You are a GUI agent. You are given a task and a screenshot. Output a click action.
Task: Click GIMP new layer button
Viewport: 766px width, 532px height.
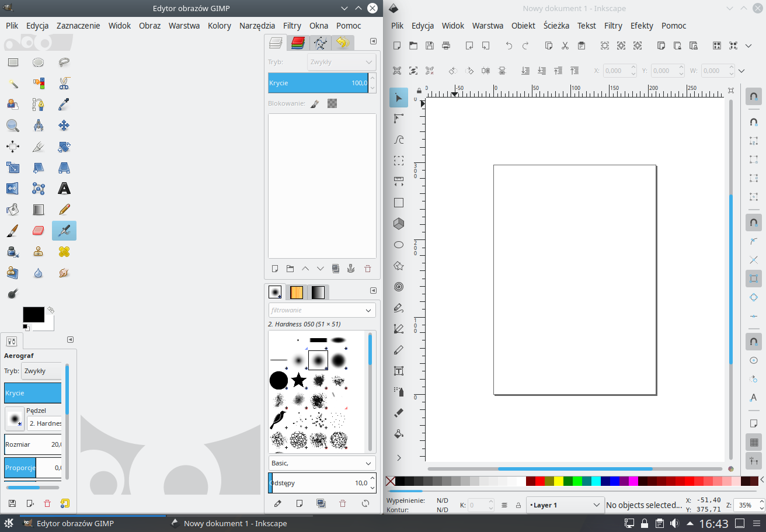tap(275, 269)
